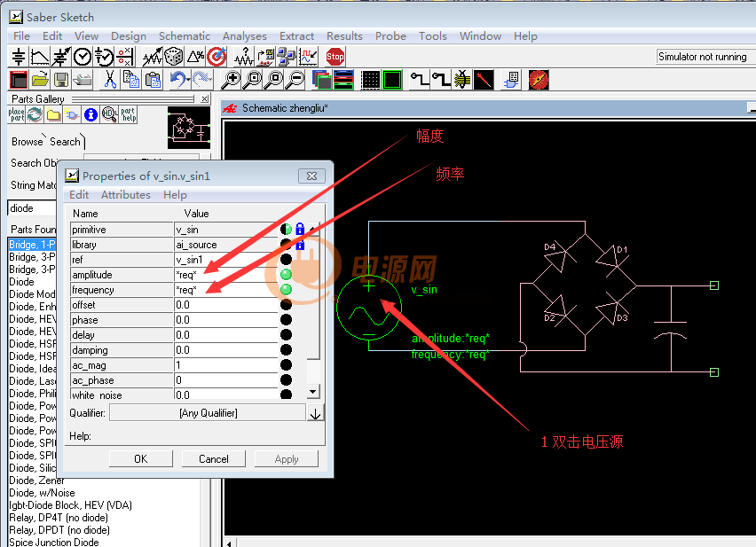Image resolution: width=756 pixels, height=547 pixels.
Task: Switch to the Browse tab
Action: (27, 142)
